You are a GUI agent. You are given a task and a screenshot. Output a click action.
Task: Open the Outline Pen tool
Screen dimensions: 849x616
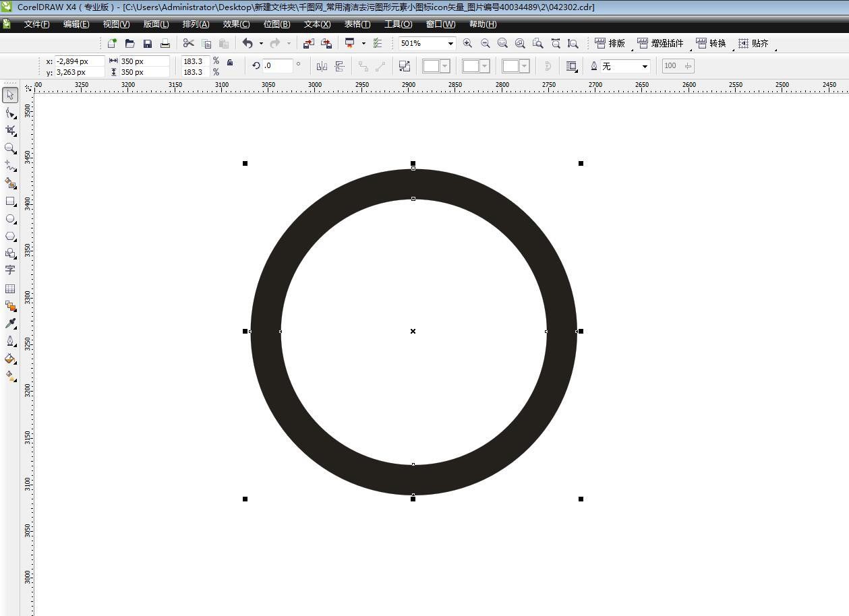(10, 340)
